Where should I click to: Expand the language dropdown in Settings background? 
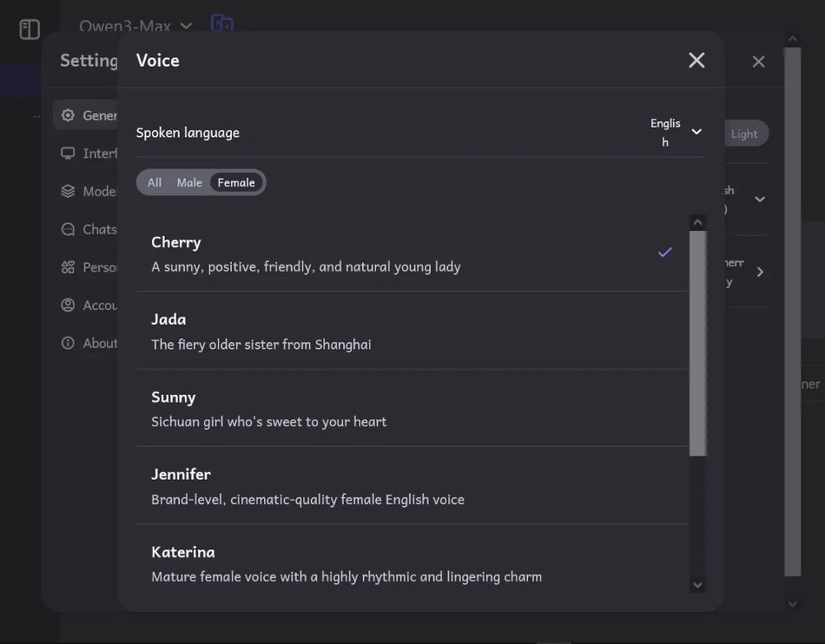760,200
